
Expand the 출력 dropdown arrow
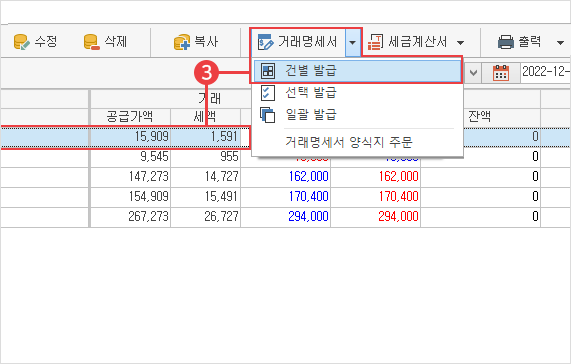[x=560, y=43]
